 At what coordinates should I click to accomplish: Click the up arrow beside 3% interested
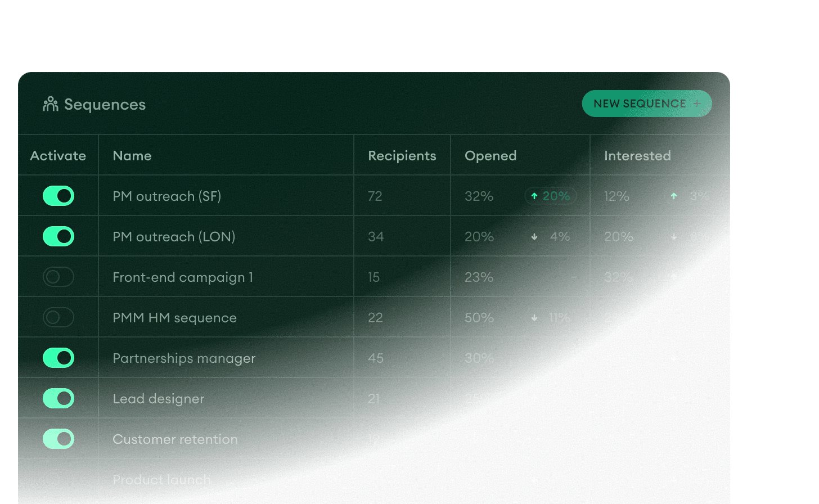(673, 196)
